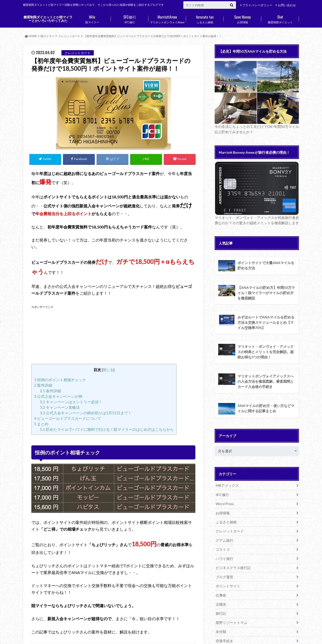This screenshot has height=644, width=322.
Task: Click the search magnifier icon
Action: [x=231, y=5]
